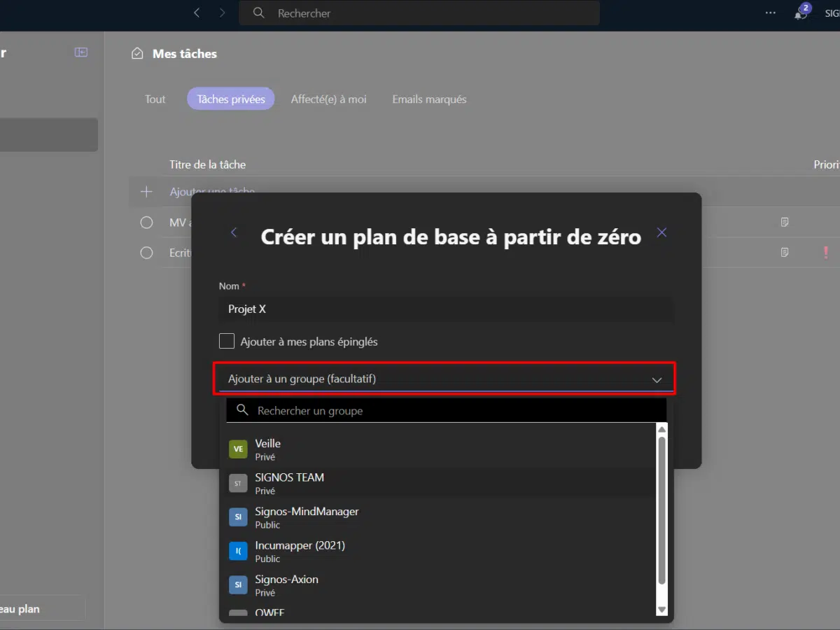This screenshot has width=840, height=630.
Task: Click the plus icon to add a task
Action: pos(146,192)
